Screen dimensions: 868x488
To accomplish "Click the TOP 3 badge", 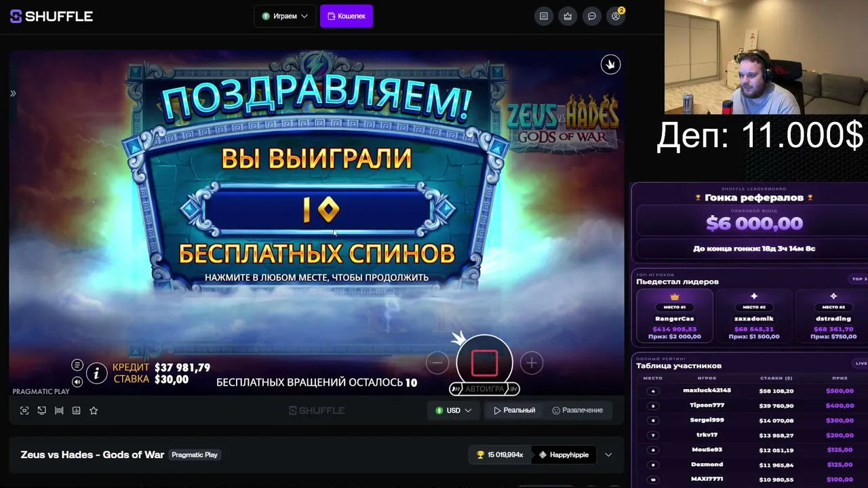I will (x=859, y=279).
